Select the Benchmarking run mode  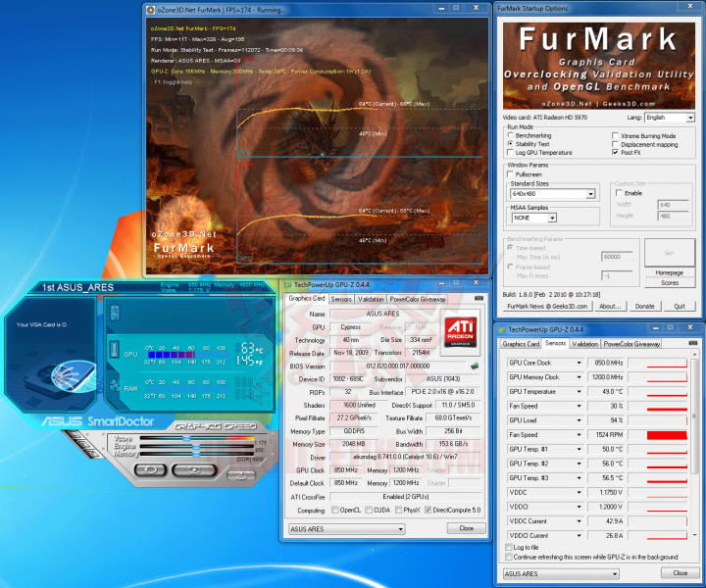pos(510,135)
